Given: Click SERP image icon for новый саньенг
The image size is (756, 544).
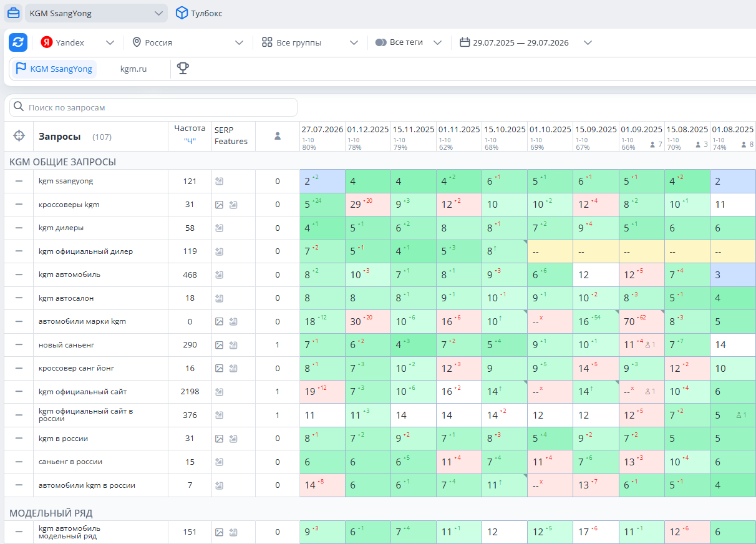Looking at the screenshot, I should pos(219,345).
